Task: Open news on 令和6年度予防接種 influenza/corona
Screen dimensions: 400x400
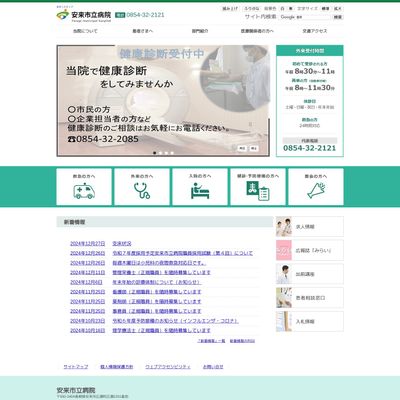Action: tap(175, 321)
